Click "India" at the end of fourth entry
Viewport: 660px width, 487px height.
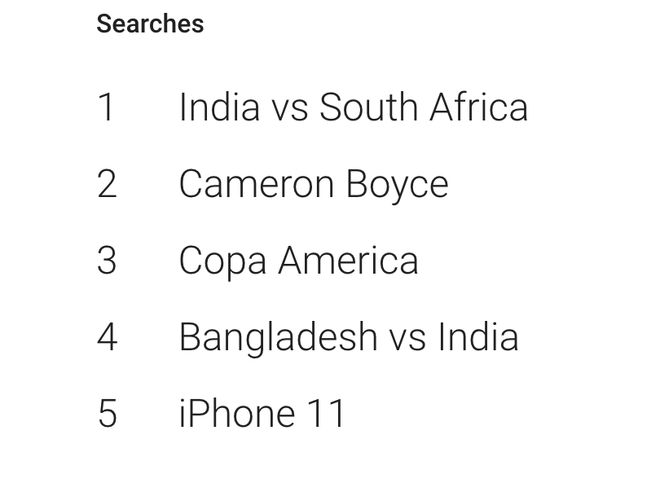tap(478, 337)
